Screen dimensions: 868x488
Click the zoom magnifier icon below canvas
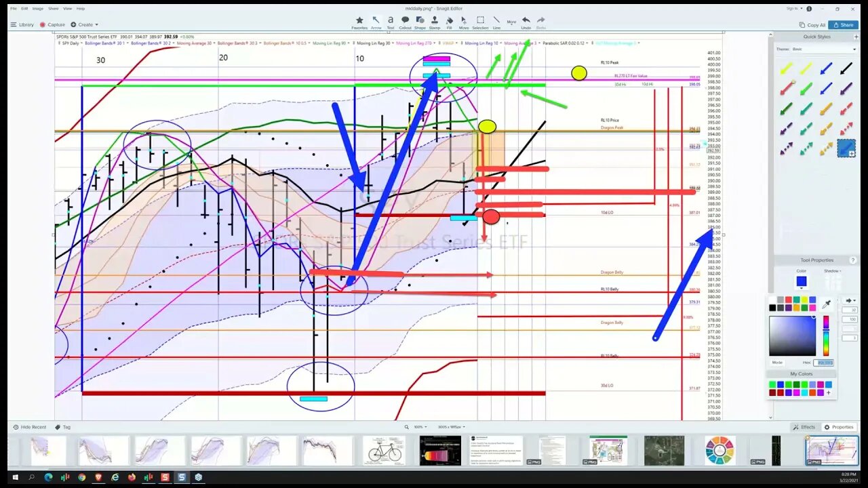coord(406,427)
